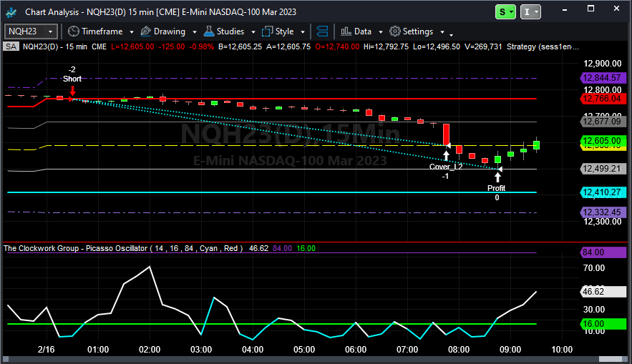Click the Data bar chart icon

[x=346, y=31]
